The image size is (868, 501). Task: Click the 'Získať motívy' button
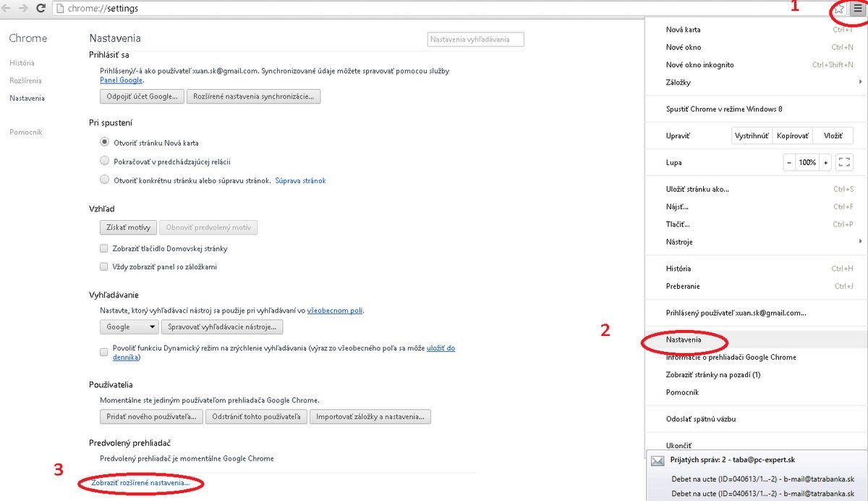click(128, 227)
